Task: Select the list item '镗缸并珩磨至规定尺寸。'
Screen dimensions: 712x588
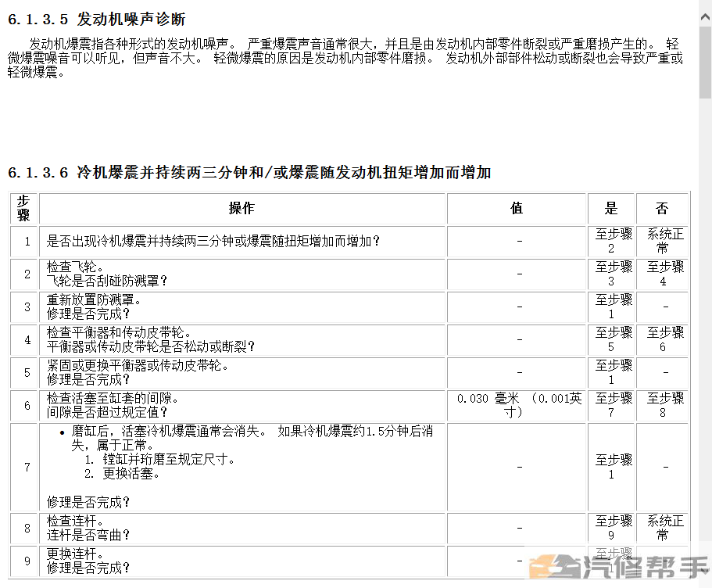Action: tap(169, 460)
